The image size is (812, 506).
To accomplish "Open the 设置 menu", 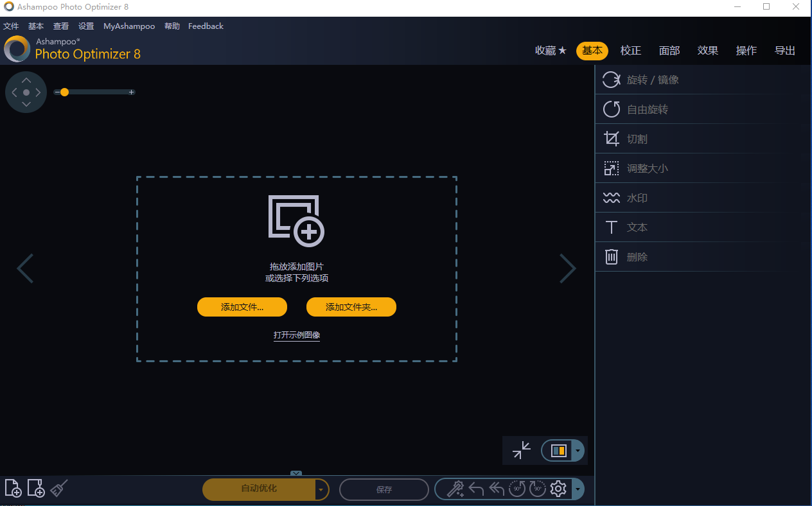I will (x=86, y=26).
